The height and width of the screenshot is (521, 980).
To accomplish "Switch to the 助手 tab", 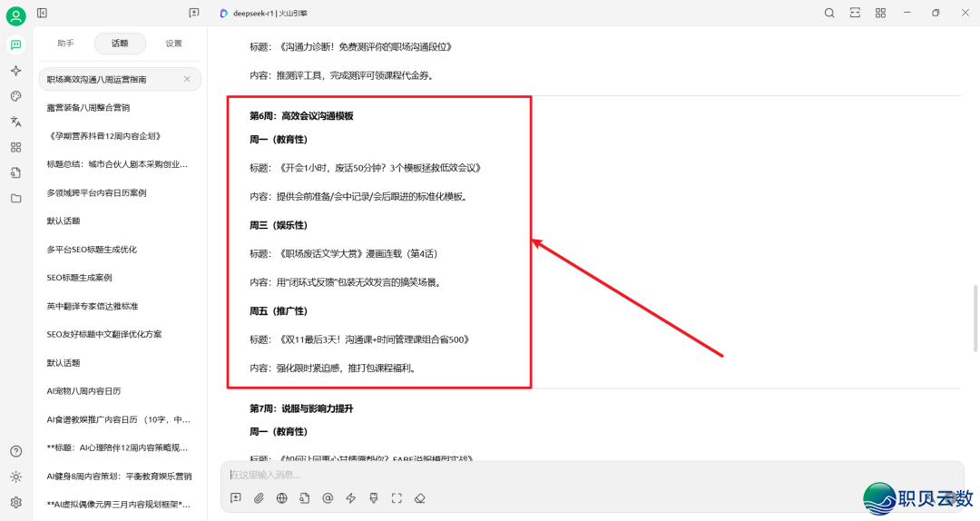I will tap(65, 44).
